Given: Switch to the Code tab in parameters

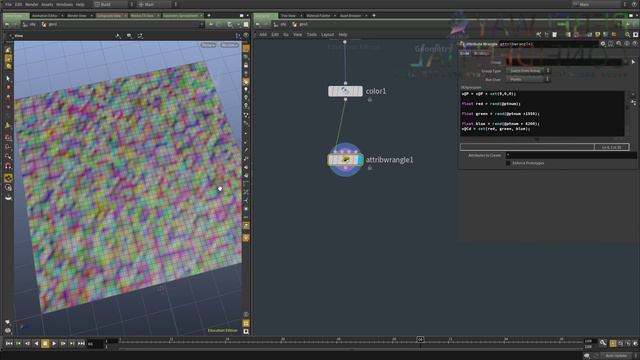Looking at the screenshot, I should 464,53.
